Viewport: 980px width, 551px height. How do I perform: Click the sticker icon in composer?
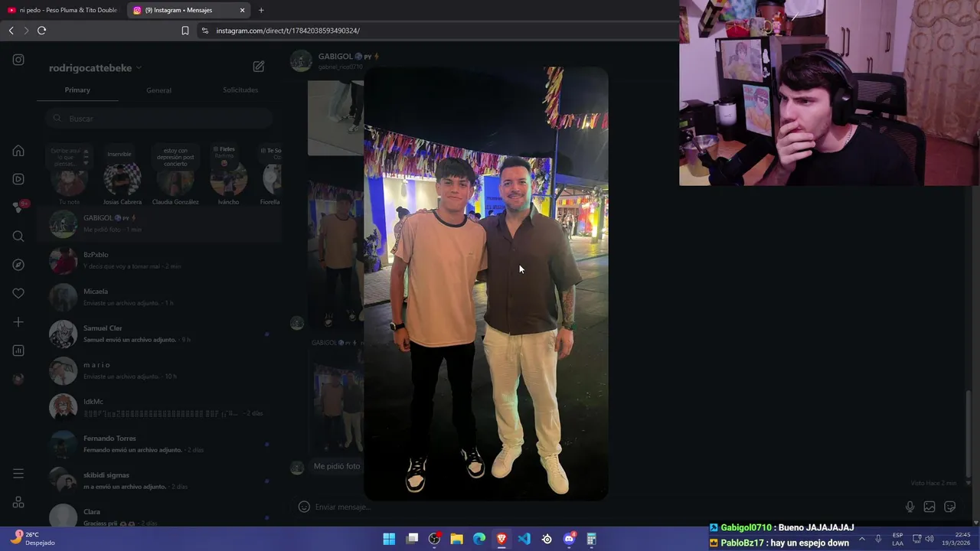pyautogui.click(x=950, y=507)
